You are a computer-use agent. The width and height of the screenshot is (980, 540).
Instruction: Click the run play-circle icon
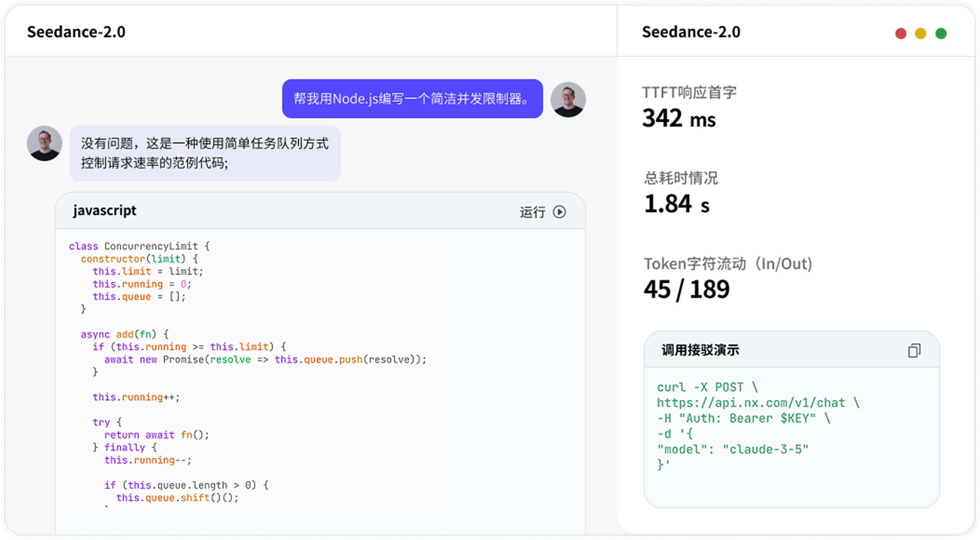click(559, 212)
